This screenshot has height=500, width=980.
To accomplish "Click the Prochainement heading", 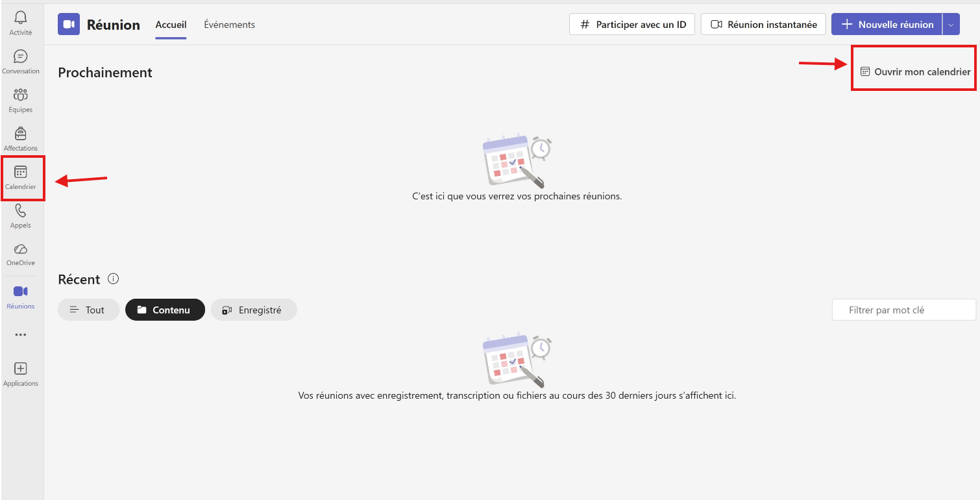I will click(105, 73).
